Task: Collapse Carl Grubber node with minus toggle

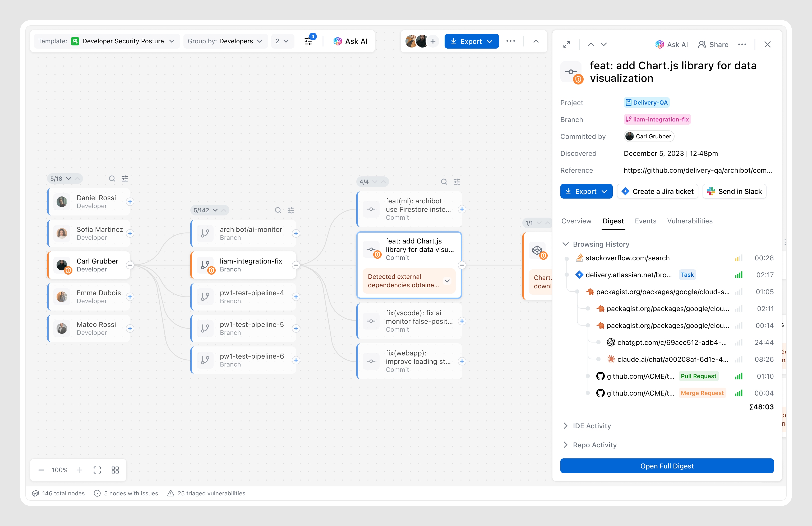Action: coord(130,265)
